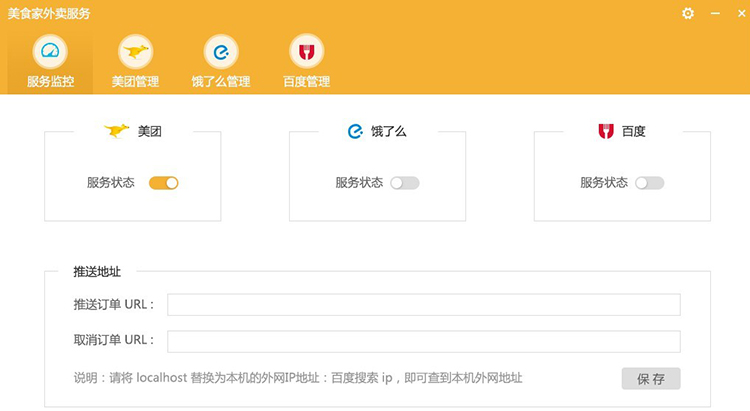This screenshot has height=411, width=750.
Task: Click 服务状态 label in 百度 card
Action: (x=604, y=183)
